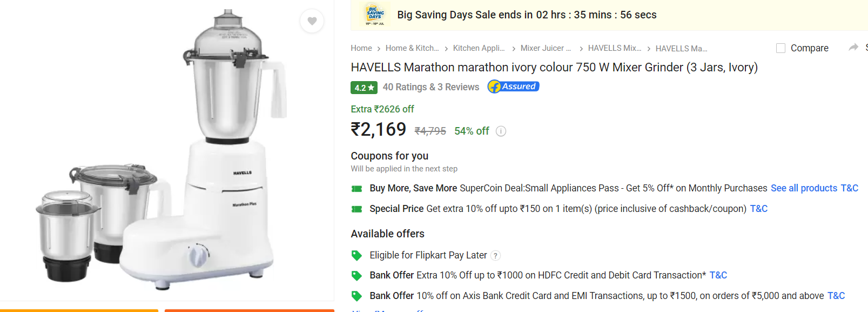The height and width of the screenshot is (312, 868).
Task: Click the Flipkart Assured badge
Action: point(512,87)
